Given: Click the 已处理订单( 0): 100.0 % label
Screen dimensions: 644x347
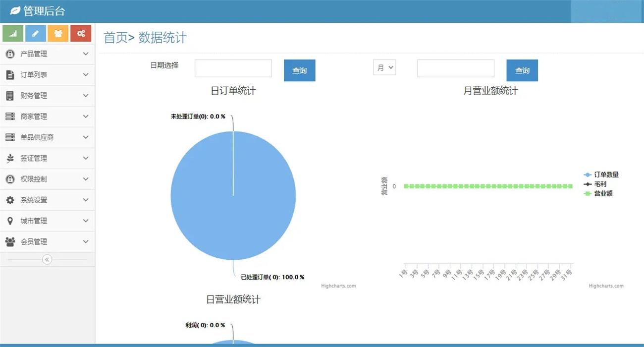Looking at the screenshot, I should tap(272, 277).
